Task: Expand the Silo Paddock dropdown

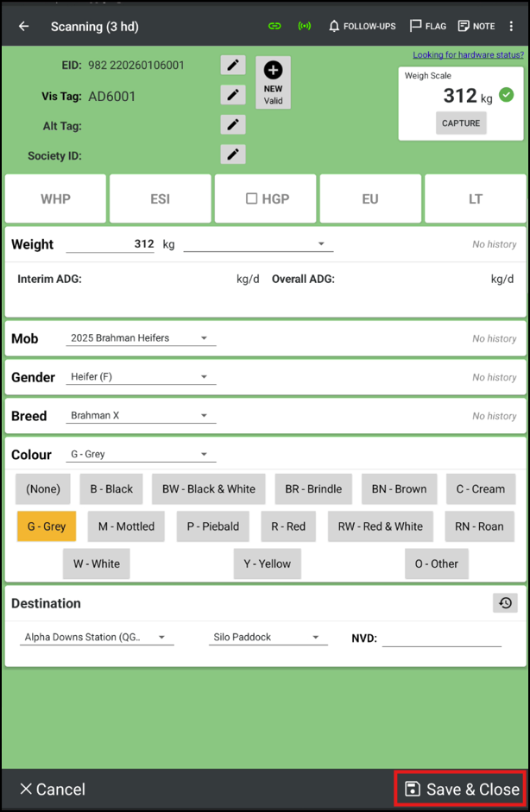Action: [267, 638]
